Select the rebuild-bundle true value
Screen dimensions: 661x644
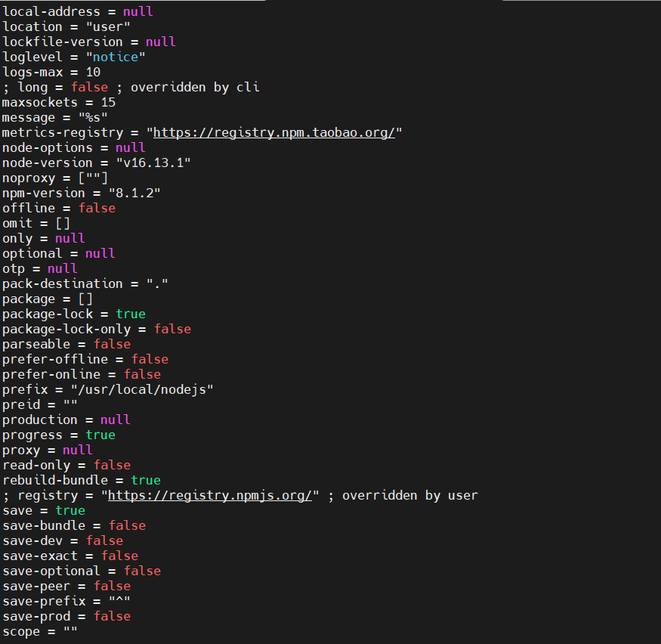[x=146, y=479]
